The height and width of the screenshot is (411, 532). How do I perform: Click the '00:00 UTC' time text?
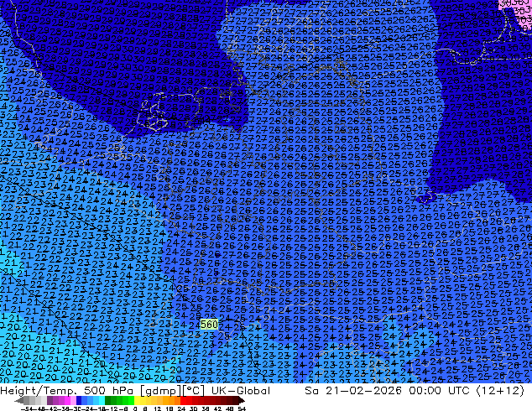coord(439,391)
